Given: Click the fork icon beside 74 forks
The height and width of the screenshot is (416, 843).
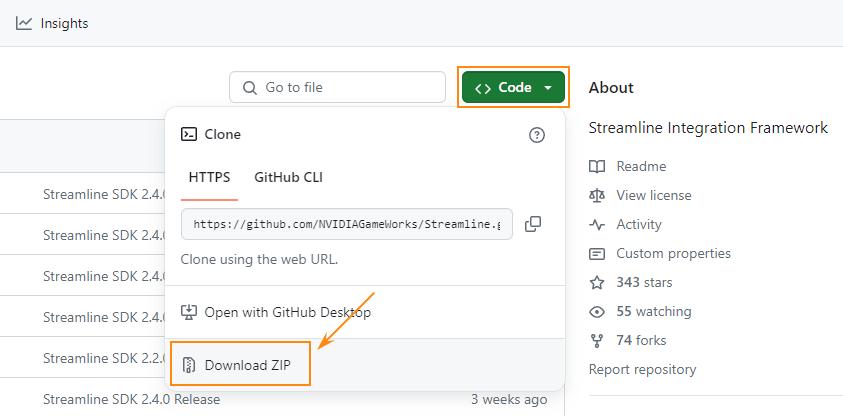Looking at the screenshot, I should pyautogui.click(x=597, y=341).
